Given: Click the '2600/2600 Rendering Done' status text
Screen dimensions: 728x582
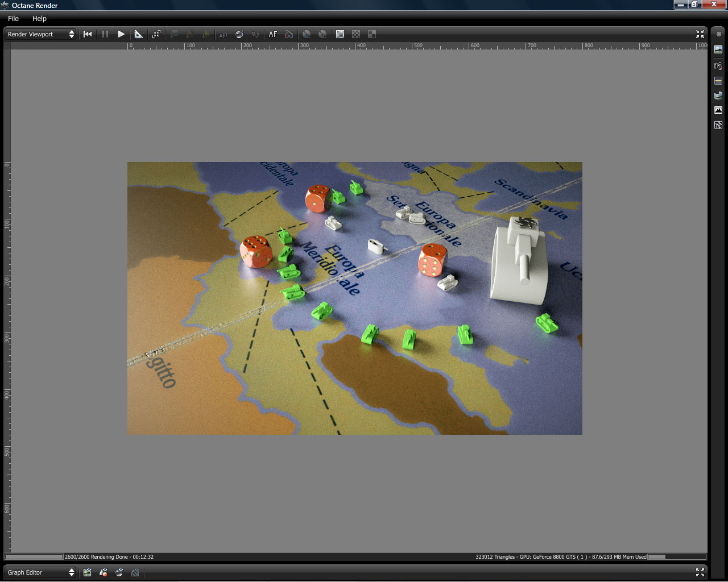Looking at the screenshot, I should 109,557.
